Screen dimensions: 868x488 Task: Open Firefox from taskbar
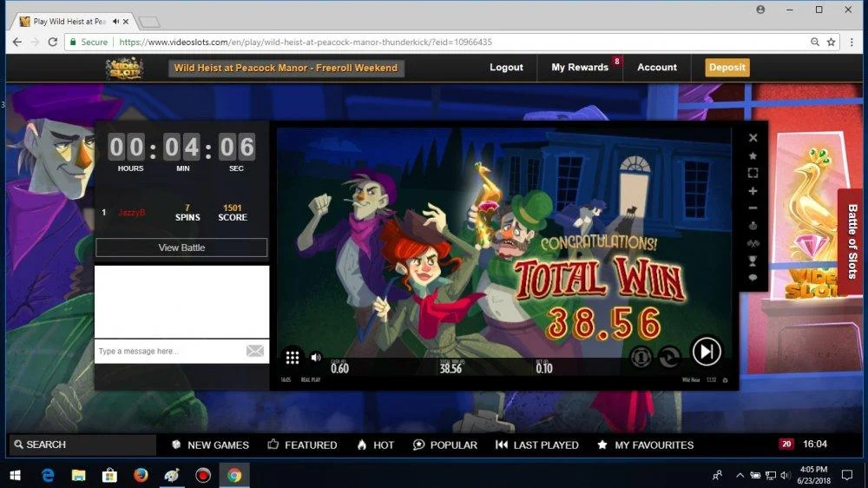tap(141, 475)
